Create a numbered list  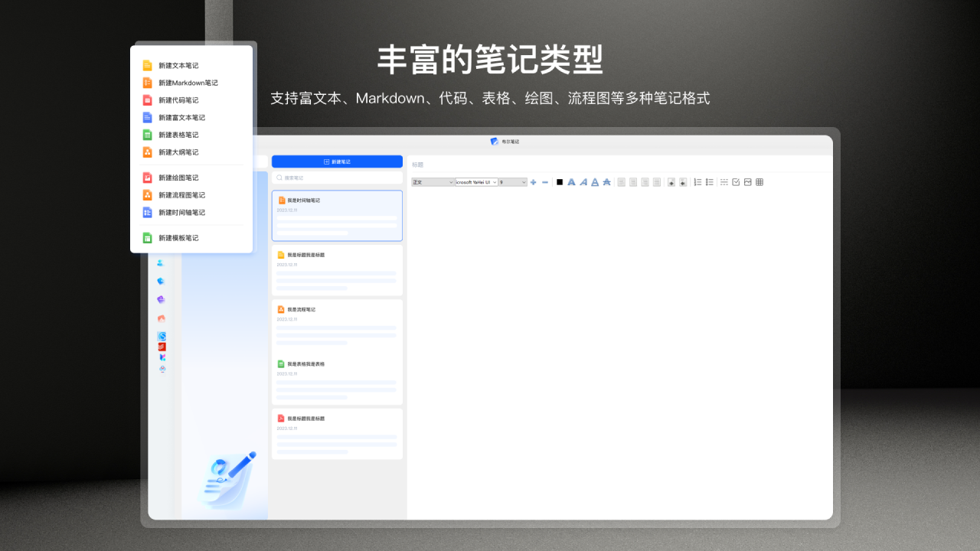click(x=697, y=181)
